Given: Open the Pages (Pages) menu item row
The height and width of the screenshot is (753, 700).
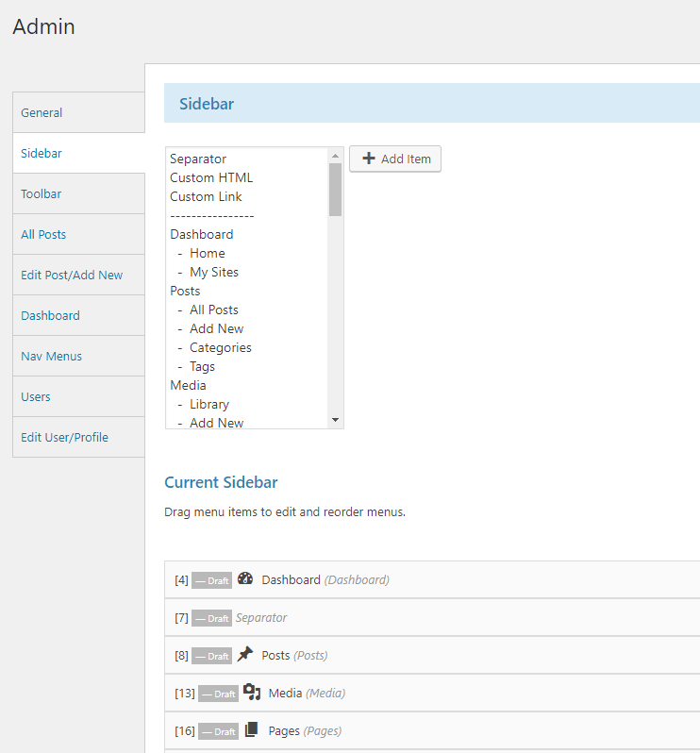Looking at the screenshot, I should (x=432, y=731).
